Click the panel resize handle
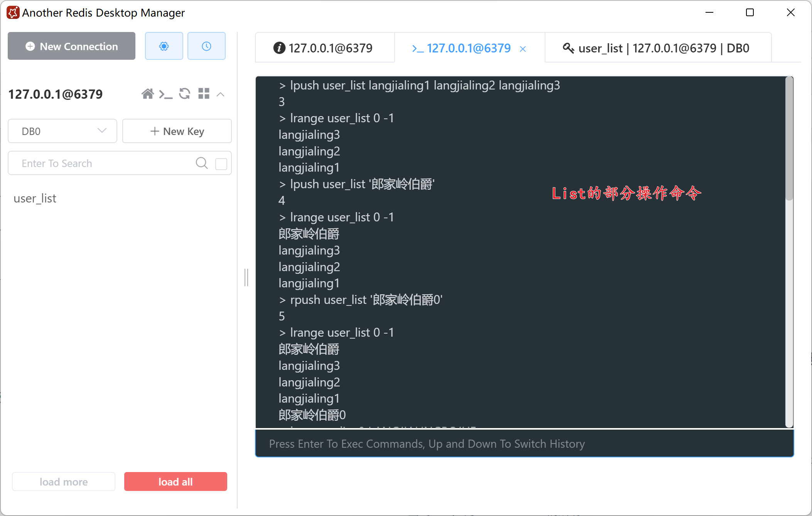Viewport: 812px width, 516px height. click(x=246, y=278)
